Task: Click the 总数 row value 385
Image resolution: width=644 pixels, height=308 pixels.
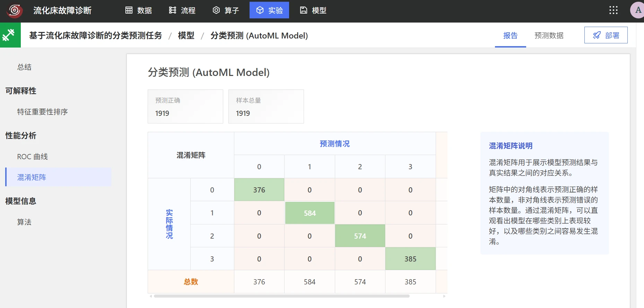Action: (x=410, y=282)
